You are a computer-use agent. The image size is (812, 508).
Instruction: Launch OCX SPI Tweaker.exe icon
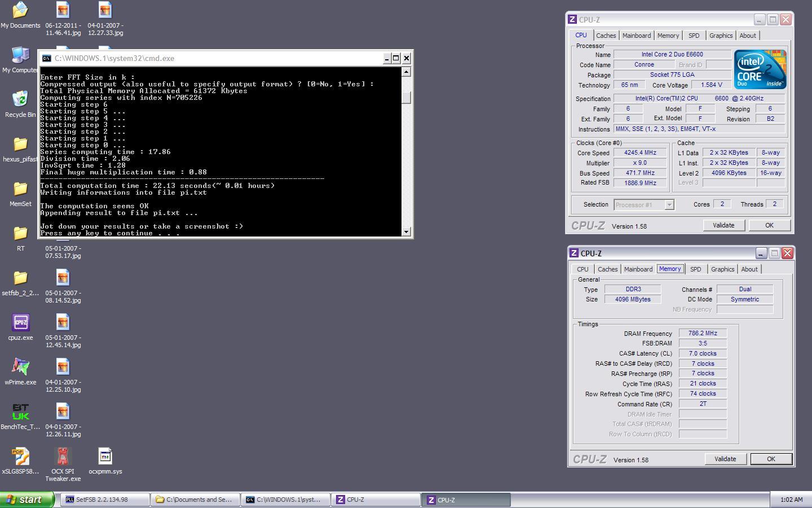pos(63,465)
